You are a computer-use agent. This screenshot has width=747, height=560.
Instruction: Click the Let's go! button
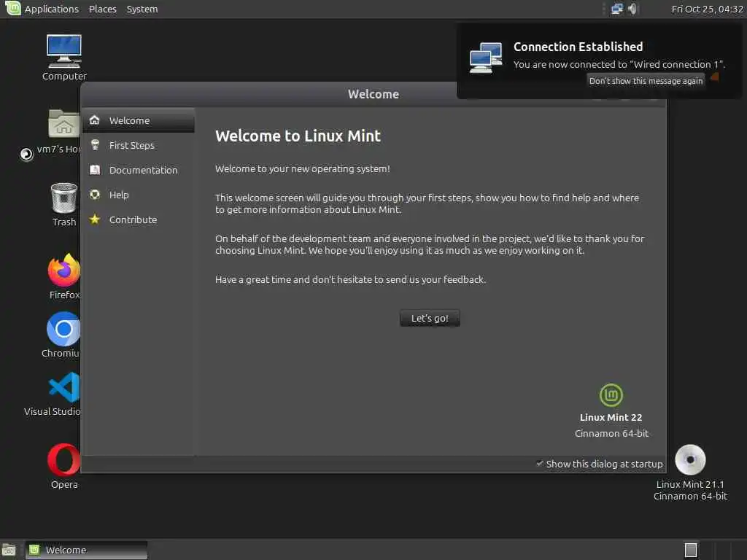coord(430,318)
